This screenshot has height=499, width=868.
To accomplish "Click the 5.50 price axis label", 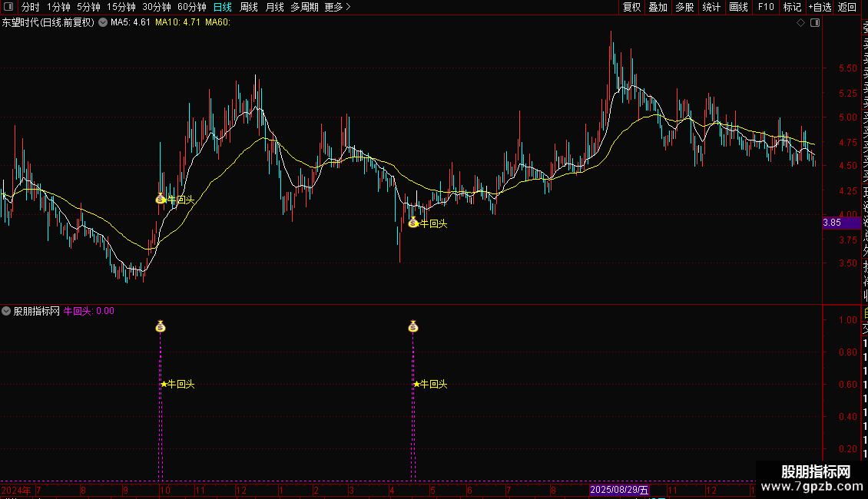I will click(x=847, y=68).
